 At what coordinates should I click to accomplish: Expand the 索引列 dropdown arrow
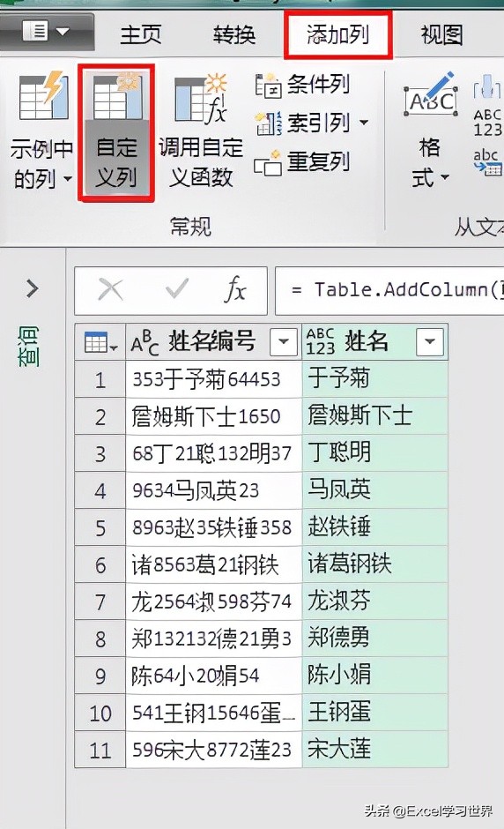click(364, 123)
